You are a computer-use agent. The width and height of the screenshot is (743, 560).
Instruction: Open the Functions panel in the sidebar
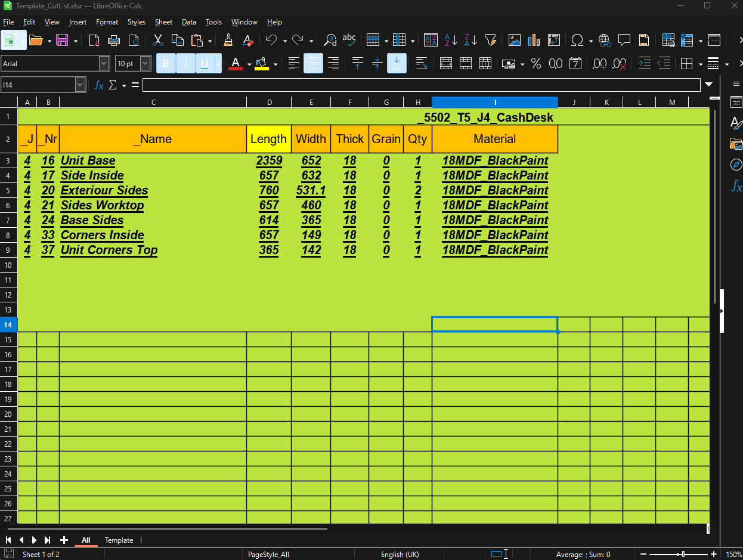[736, 186]
